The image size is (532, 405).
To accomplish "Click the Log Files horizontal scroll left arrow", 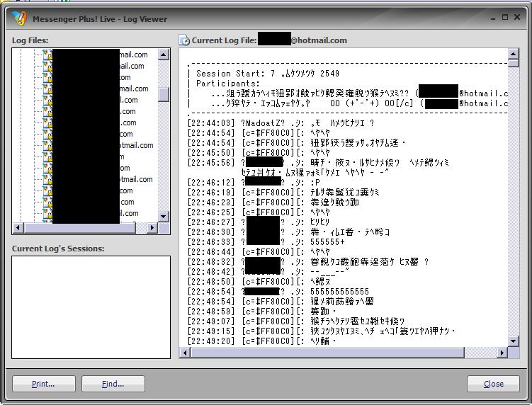I will [x=17, y=228].
